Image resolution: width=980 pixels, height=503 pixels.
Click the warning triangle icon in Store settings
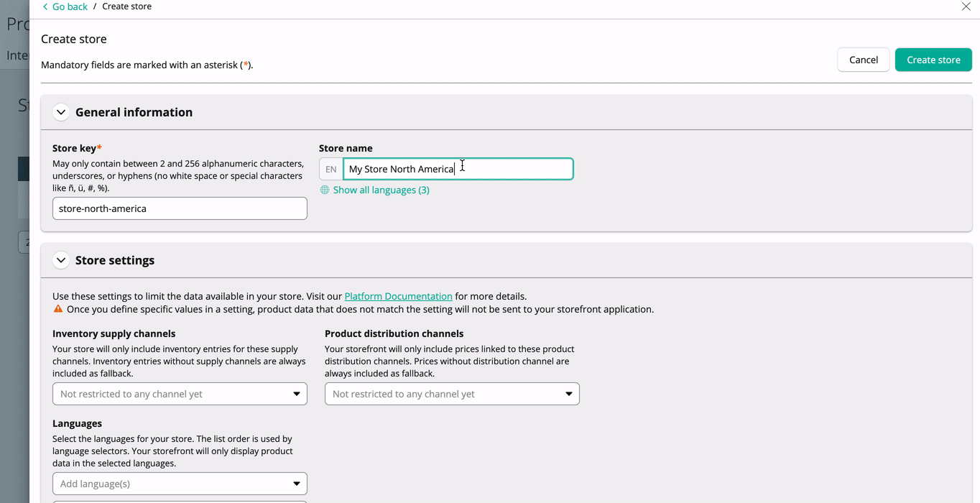coord(57,308)
